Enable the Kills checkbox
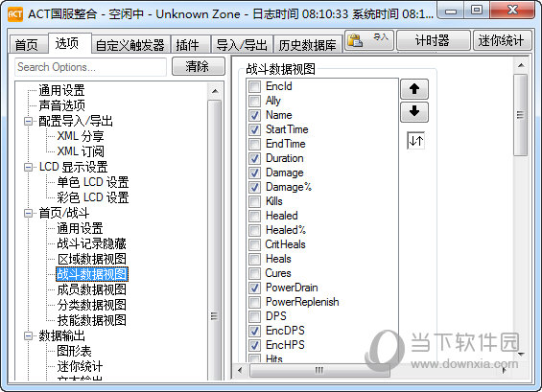Viewport: 542px width, 392px height. pyautogui.click(x=254, y=201)
